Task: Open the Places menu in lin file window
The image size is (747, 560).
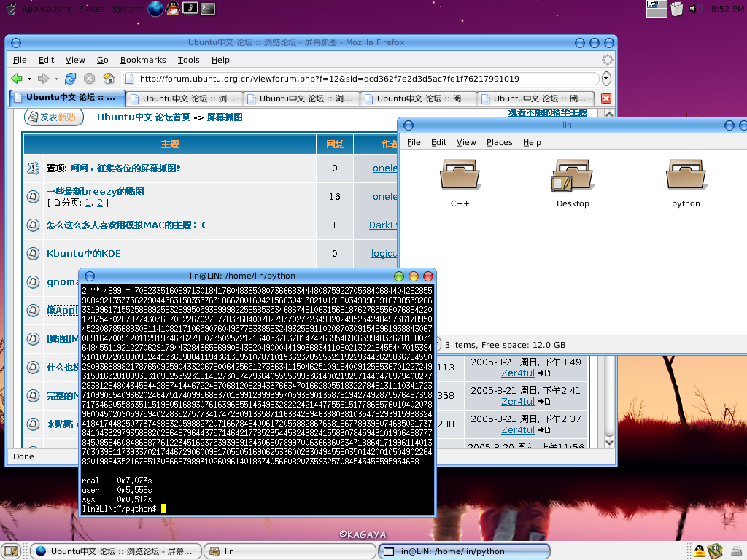Action: click(499, 142)
